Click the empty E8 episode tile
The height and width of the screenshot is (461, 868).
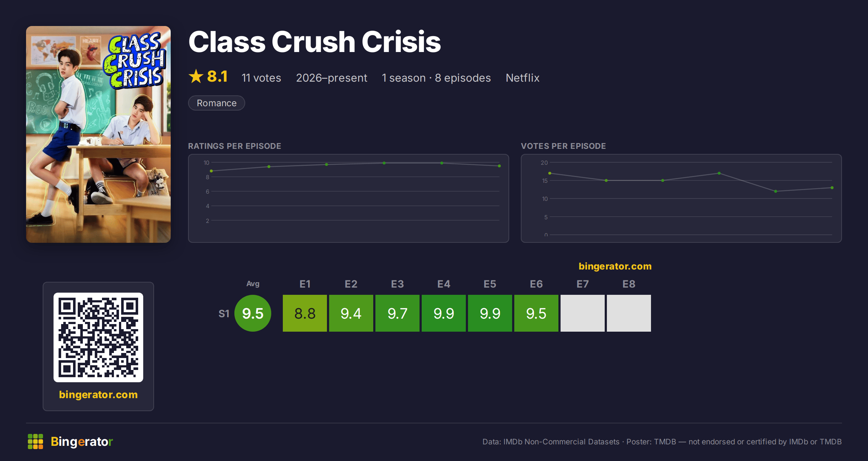[x=629, y=313]
